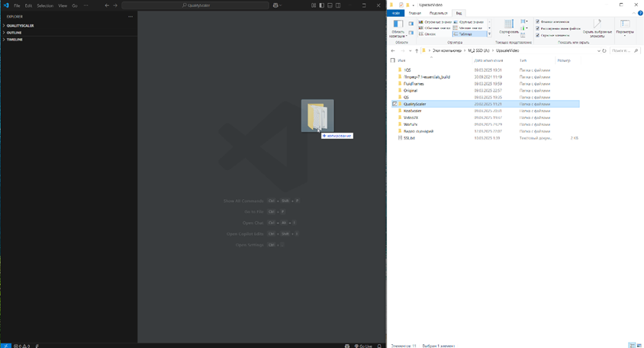This screenshot has width=644, height=348.
Task: Click the Go Live status bar button
Action: (x=363, y=346)
